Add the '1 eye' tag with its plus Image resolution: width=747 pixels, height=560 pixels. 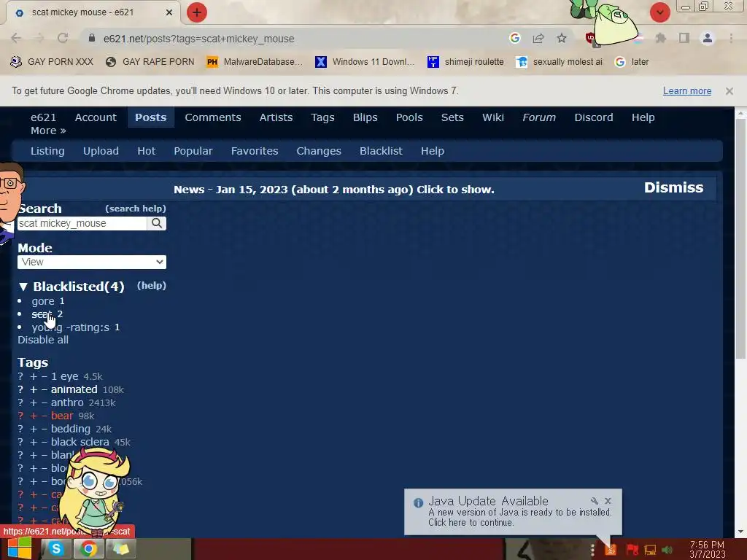[x=34, y=377]
